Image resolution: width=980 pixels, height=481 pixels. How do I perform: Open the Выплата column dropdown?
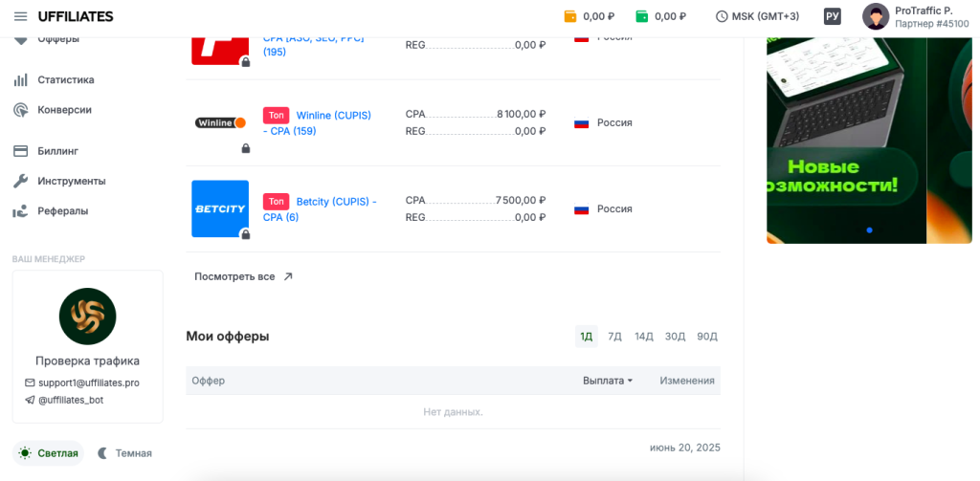(608, 381)
